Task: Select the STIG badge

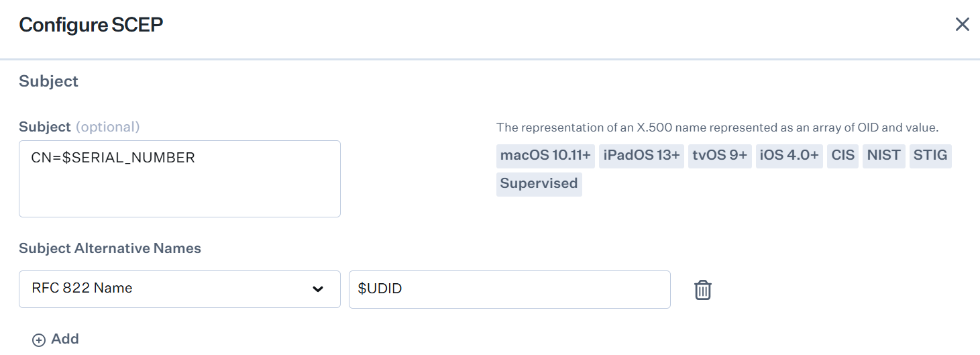Action: (930, 156)
